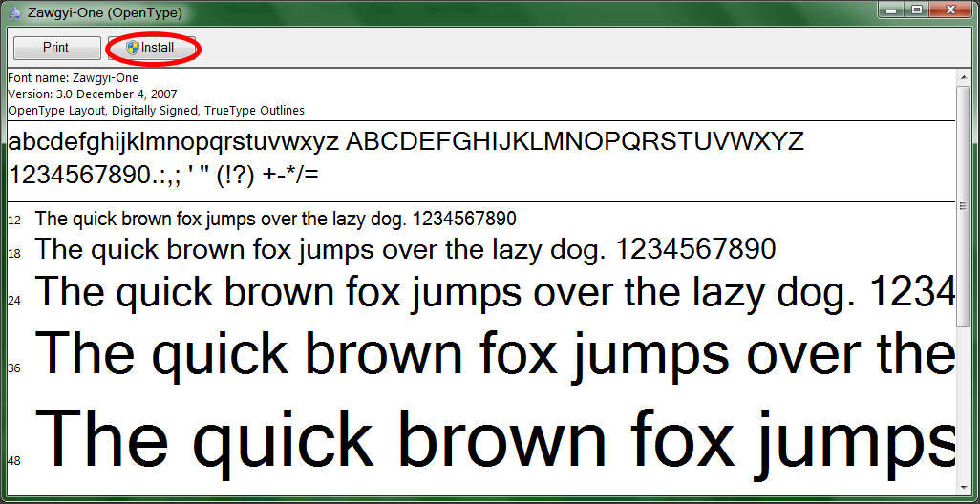The height and width of the screenshot is (504, 980).
Task: Click the 'Font name: Zawgyi-One' text
Action: [x=74, y=78]
